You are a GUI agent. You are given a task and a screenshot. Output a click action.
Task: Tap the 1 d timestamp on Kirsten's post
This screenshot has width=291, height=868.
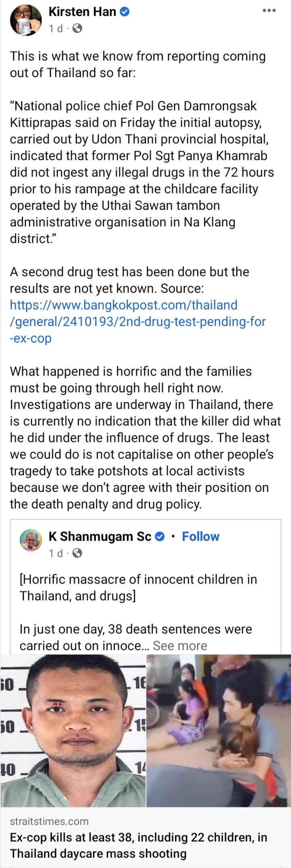pyautogui.click(x=56, y=29)
